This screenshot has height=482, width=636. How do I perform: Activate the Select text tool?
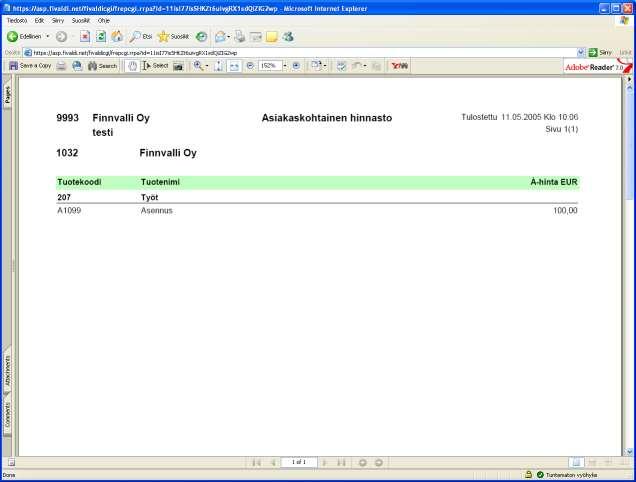[155, 66]
